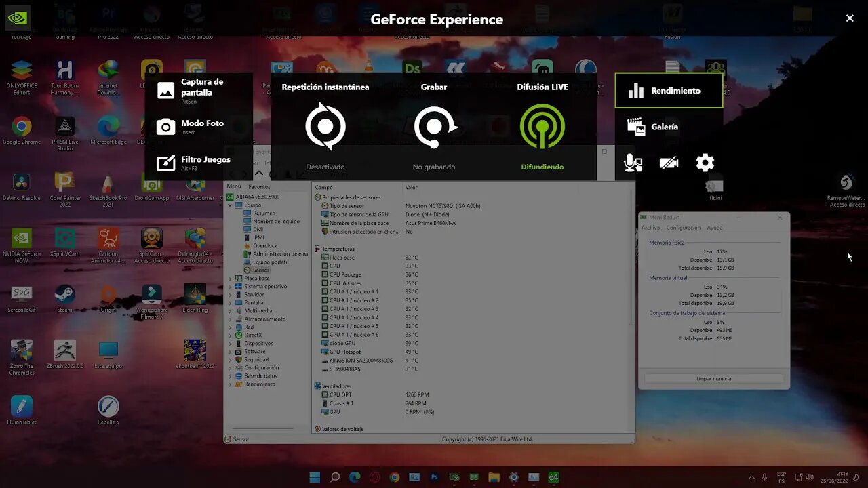The height and width of the screenshot is (488, 868).
Task: Click the green Difusión LIVE broadcast icon
Action: click(542, 127)
